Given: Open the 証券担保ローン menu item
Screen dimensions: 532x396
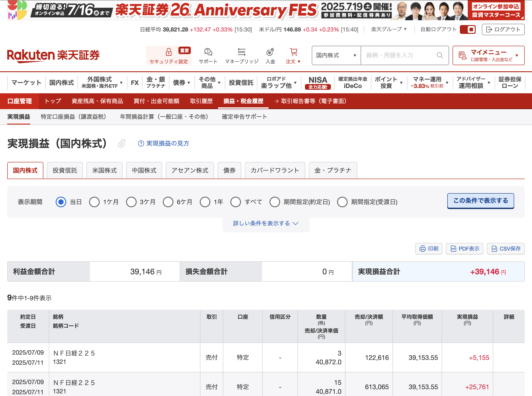Looking at the screenshot, I should click(x=510, y=82).
